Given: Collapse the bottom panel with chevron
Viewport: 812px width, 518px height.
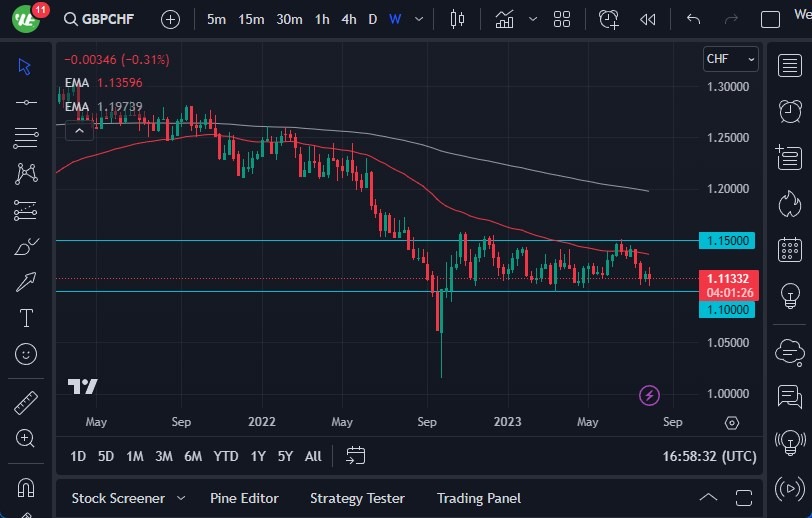Looking at the screenshot, I should [x=708, y=498].
